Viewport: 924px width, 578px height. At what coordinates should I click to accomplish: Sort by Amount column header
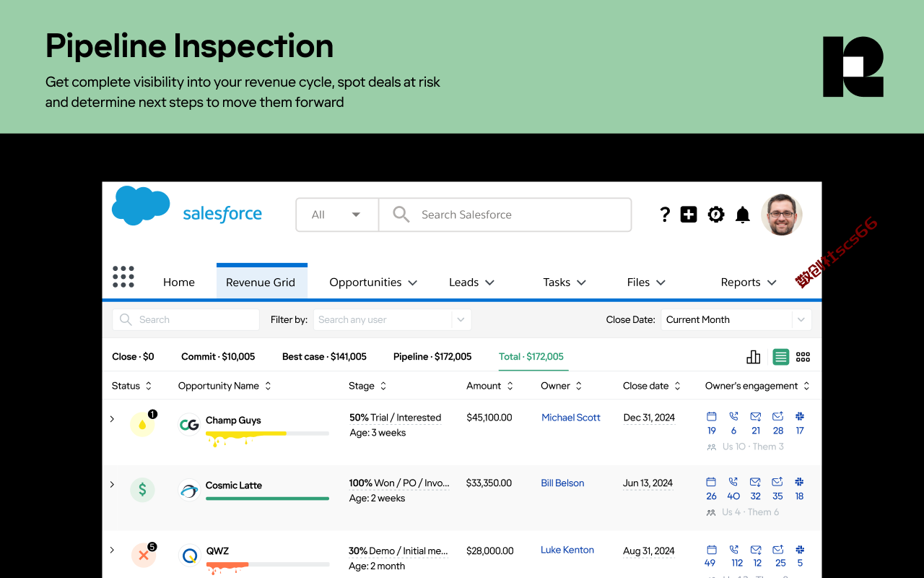[x=489, y=386]
